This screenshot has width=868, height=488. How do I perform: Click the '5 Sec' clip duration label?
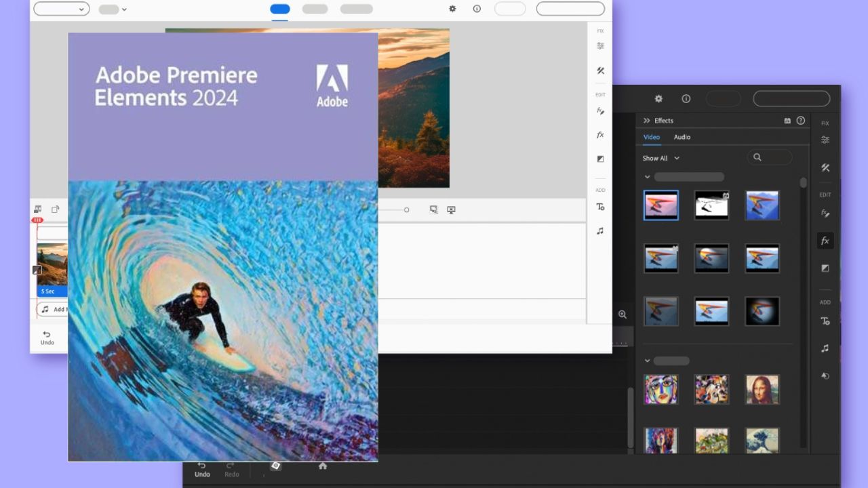(x=48, y=291)
